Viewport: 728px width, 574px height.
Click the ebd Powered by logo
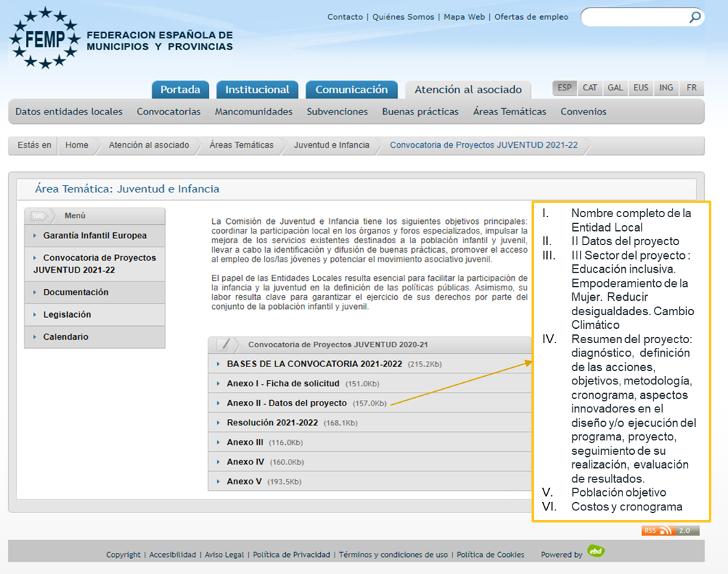coord(596,551)
